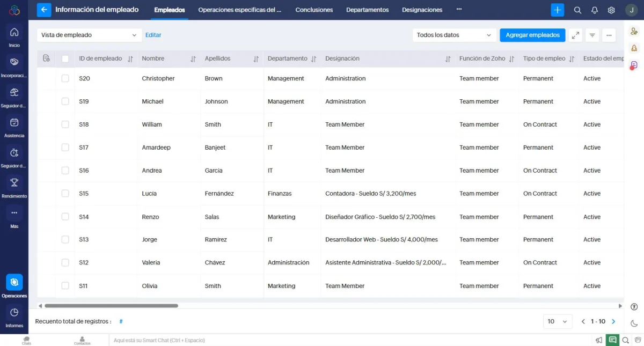Sort by Tipo de empleo column
The height and width of the screenshot is (346, 644).
click(x=572, y=59)
